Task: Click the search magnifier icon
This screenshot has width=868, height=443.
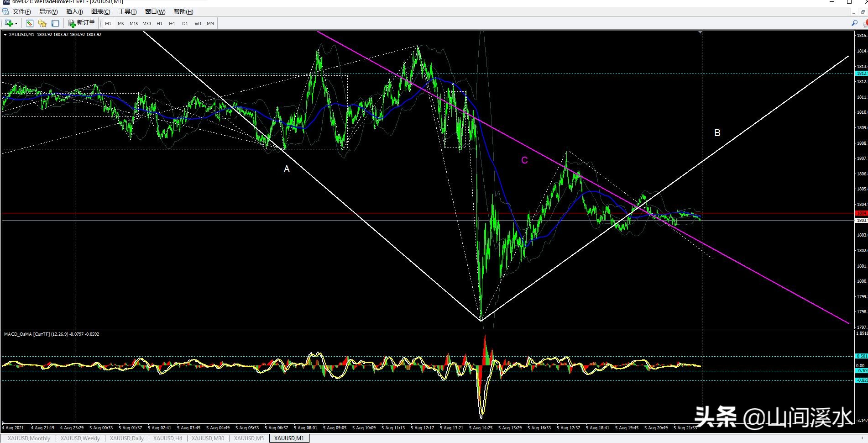Action: click(855, 23)
